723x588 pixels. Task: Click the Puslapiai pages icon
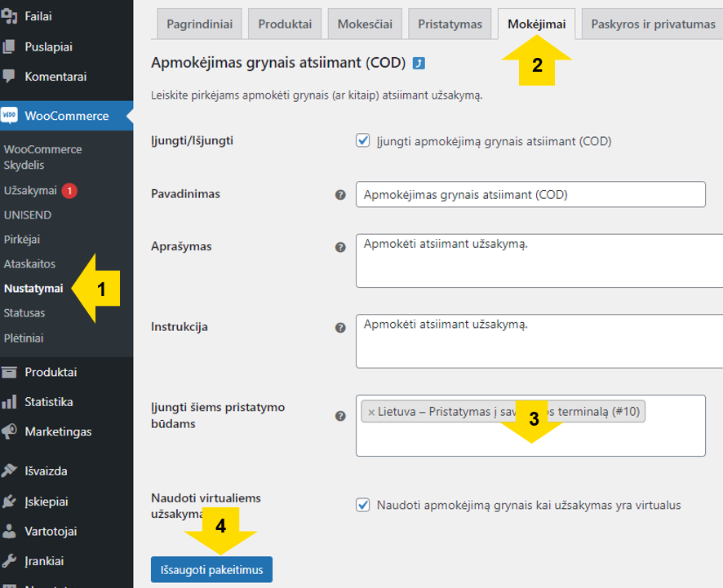coord(9,46)
